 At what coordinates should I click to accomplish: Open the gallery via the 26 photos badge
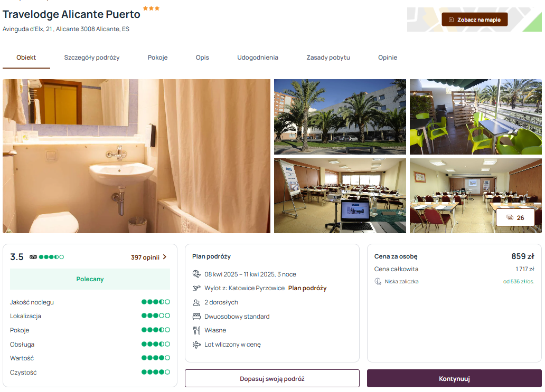515,218
